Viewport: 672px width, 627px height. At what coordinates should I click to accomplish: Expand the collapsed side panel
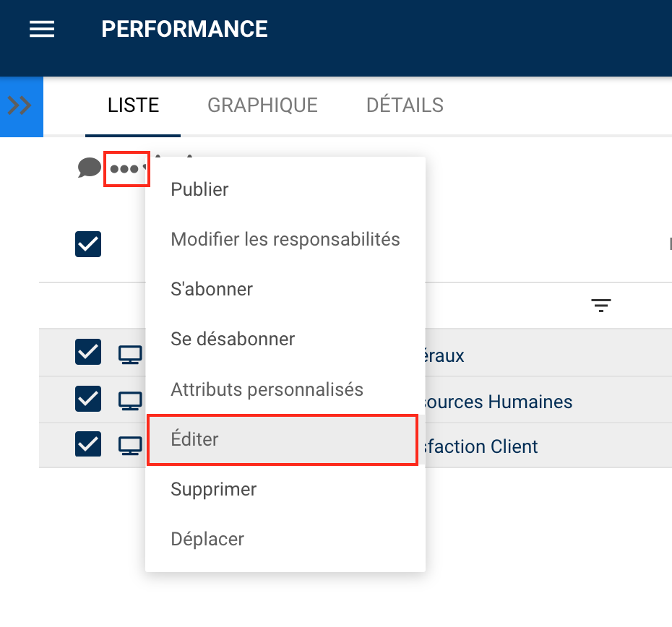coord(20,106)
